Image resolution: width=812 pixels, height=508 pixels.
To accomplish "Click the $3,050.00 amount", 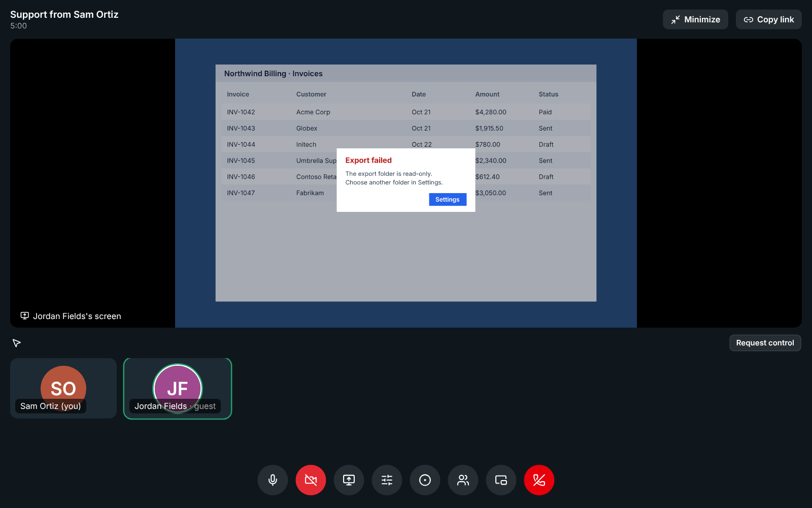I will click(491, 193).
